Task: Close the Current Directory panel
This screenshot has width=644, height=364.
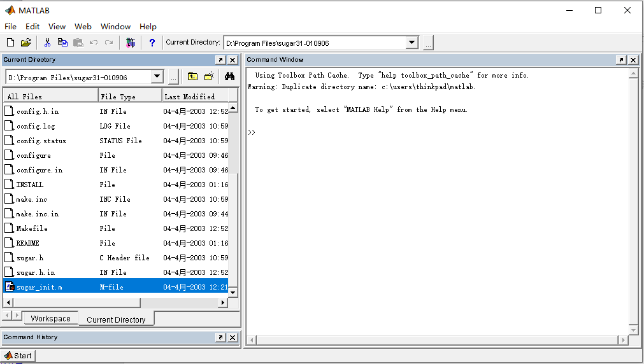Action: (x=233, y=60)
